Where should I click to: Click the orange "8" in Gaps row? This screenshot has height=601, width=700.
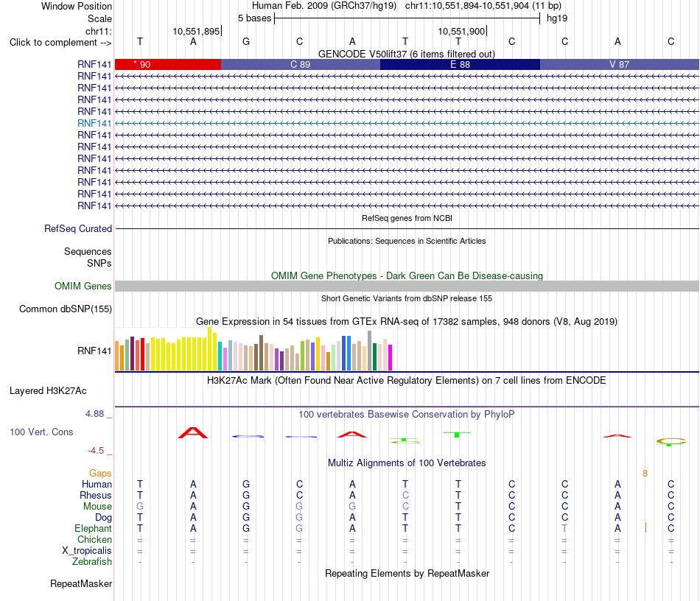(645, 474)
